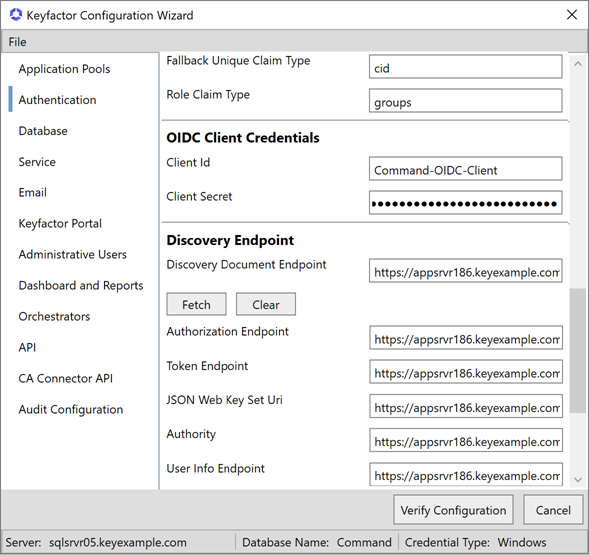Click the Discovery Document Endpoint field
Screen dimensions: 589x555
coord(465,271)
